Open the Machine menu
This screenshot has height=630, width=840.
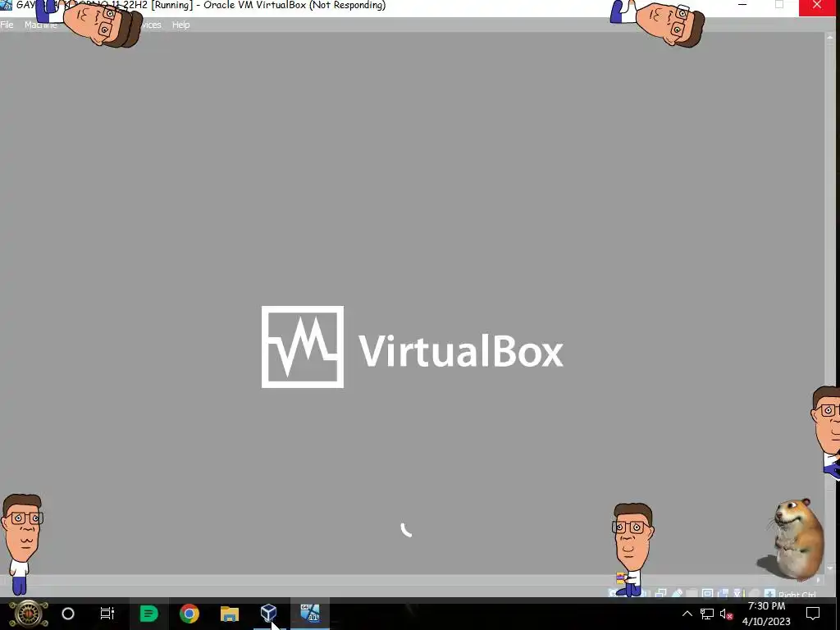(x=40, y=25)
